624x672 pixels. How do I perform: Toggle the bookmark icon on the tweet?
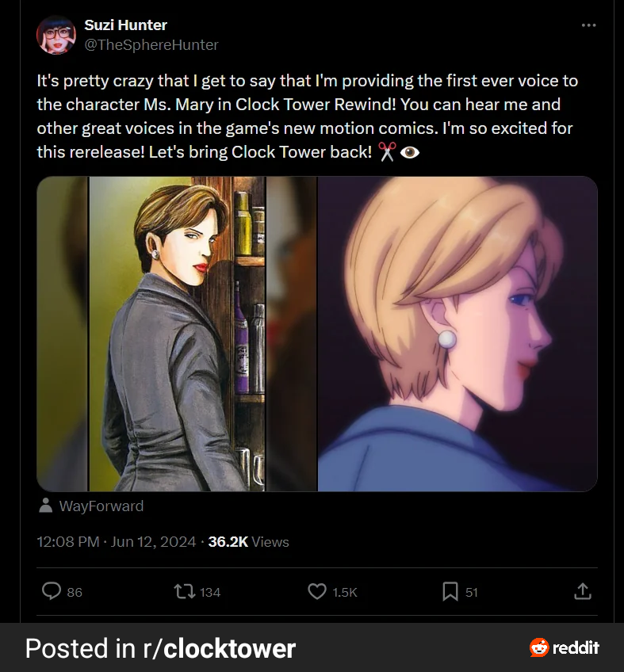[450, 591]
